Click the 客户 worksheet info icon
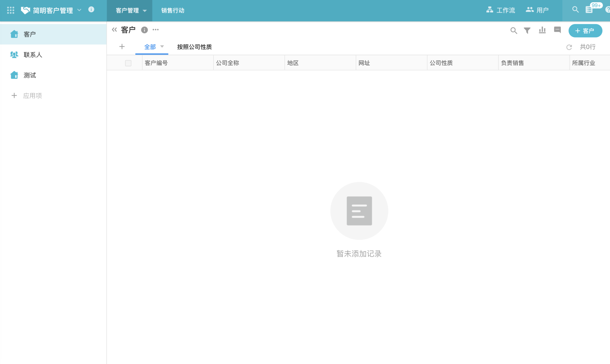Image resolution: width=610 pixels, height=364 pixels. 144,30
